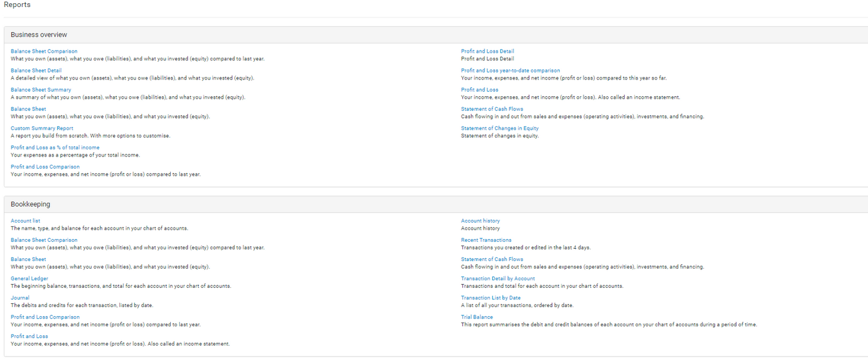Open the Trial Balance report

[476, 317]
